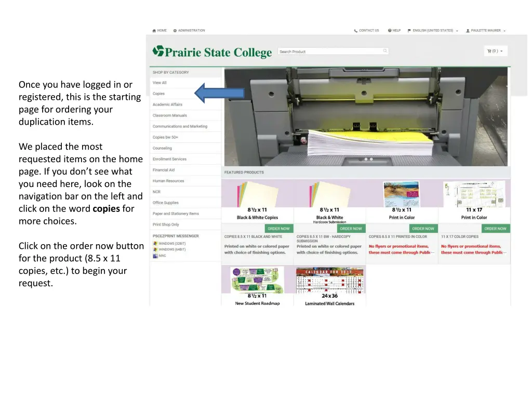Select second carousel dot on banner

(371, 159)
